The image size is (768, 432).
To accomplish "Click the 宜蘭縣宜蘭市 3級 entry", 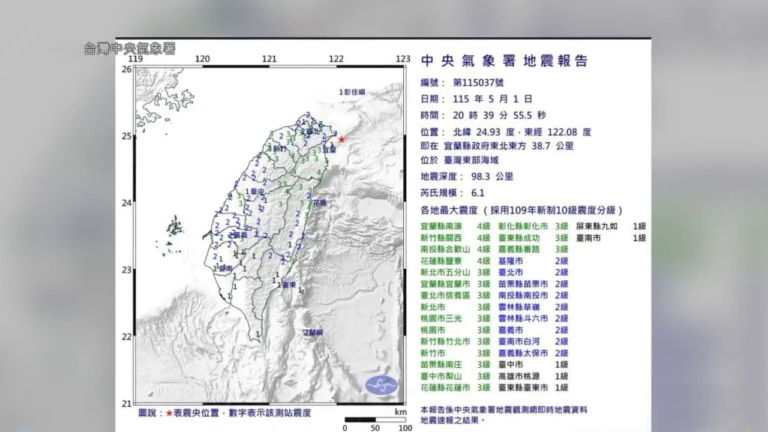I will click(x=456, y=284).
